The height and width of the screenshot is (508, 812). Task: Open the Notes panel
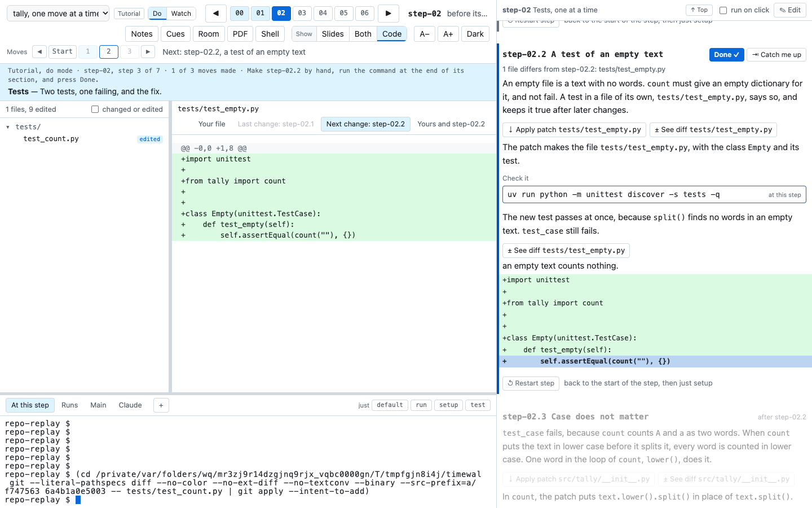(142, 34)
